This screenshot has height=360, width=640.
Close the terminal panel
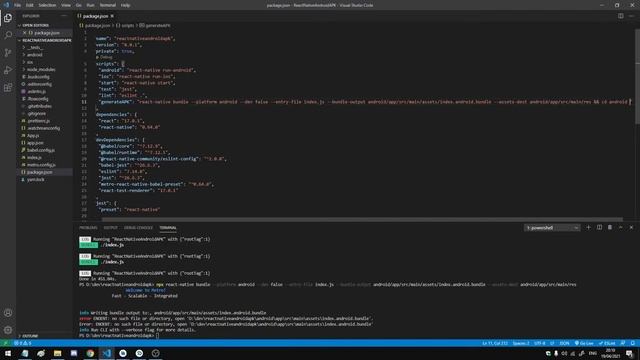tap(631, 227)
